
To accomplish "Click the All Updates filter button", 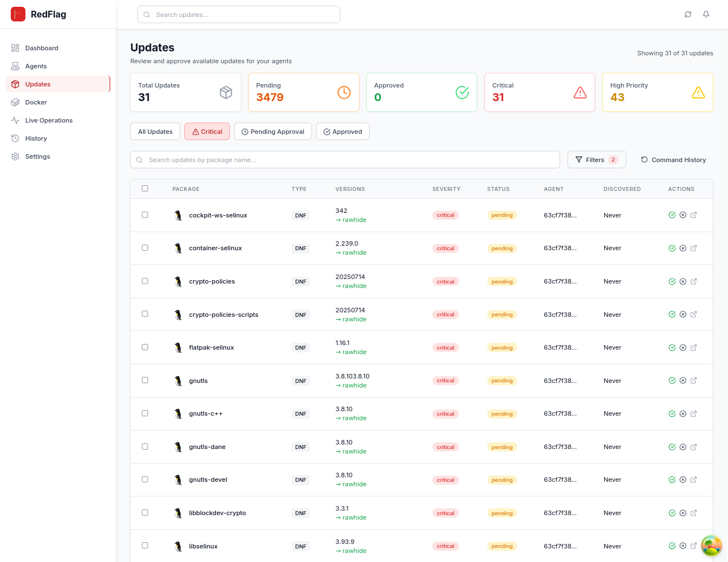I will [155, 131].
